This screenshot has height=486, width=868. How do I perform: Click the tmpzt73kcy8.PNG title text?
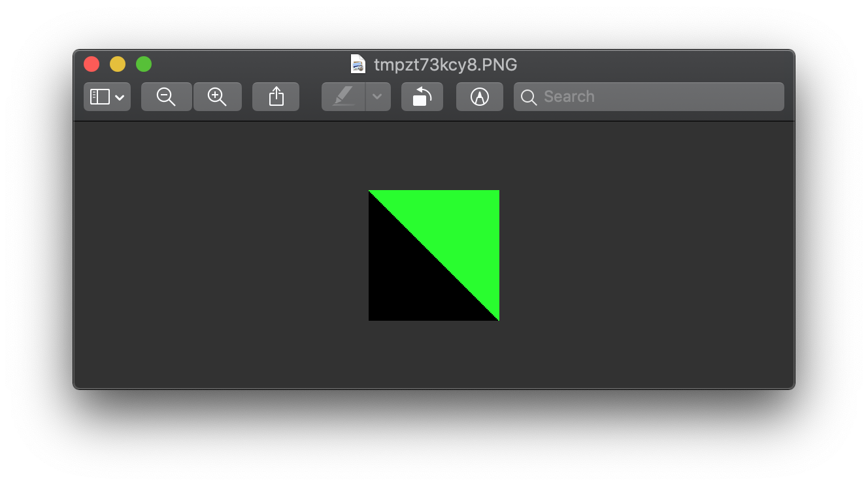[x=445, y=65]
